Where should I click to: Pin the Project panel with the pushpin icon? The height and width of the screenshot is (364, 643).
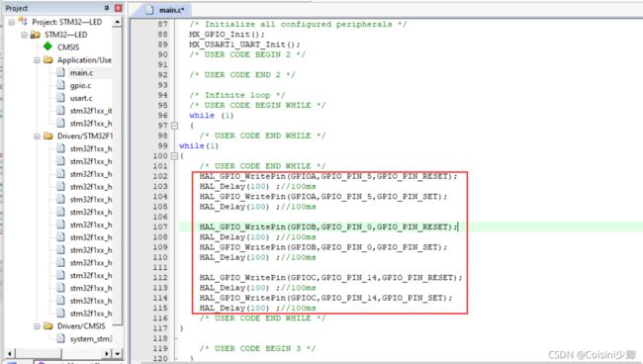tap(106, 8)
